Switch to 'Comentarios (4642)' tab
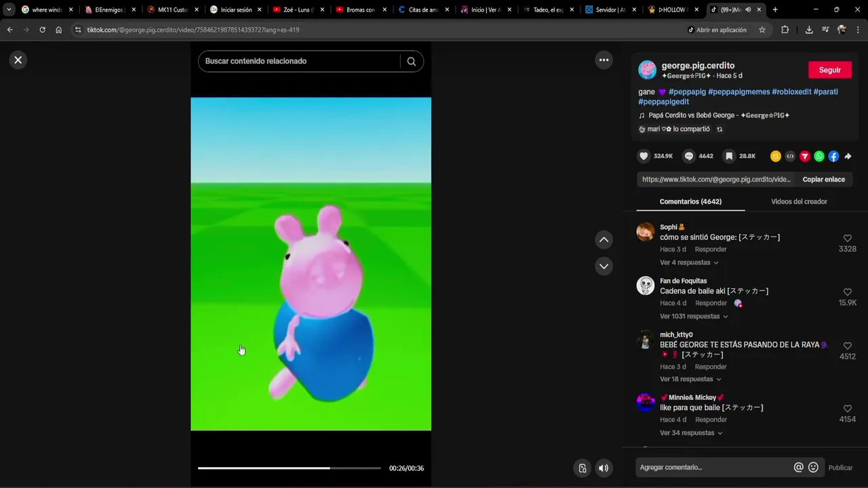This screenshot has height=488, width=868. pyautogui.click(x=690, y=201)
